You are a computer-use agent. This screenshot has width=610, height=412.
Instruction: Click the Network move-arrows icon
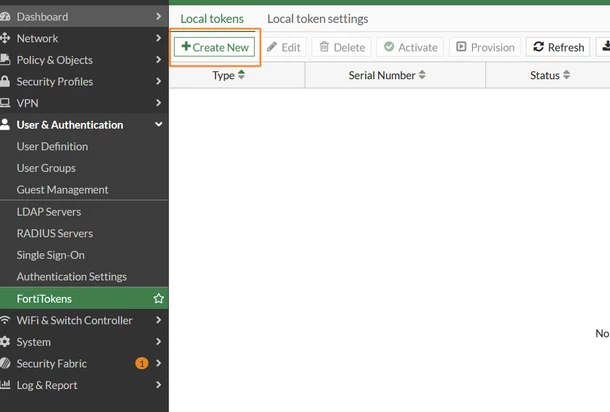[x=5, y=38]
